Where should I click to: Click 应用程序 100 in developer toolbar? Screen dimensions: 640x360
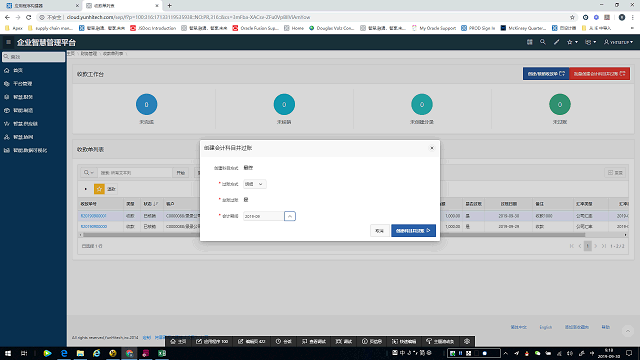(x=212, y=341)
